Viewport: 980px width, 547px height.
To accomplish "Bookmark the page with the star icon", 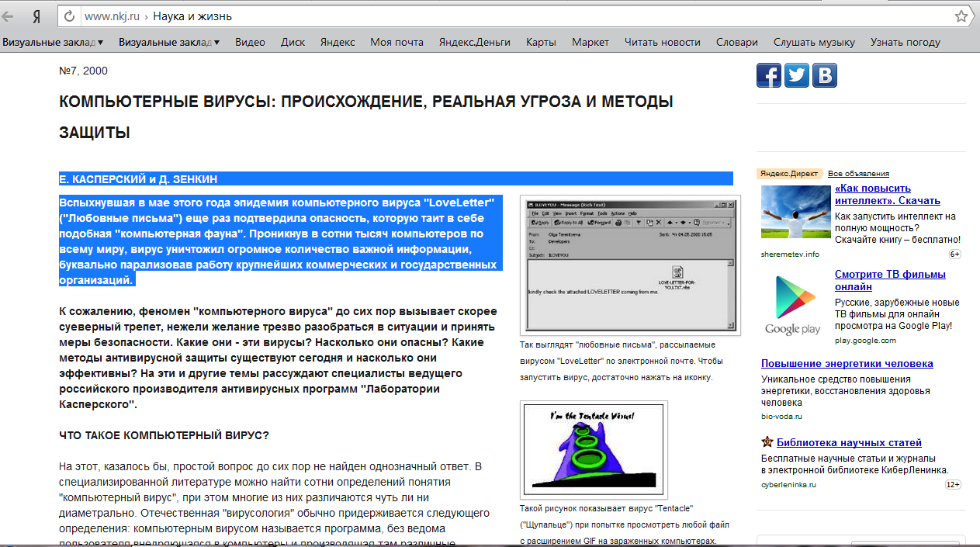I will 961,16.
